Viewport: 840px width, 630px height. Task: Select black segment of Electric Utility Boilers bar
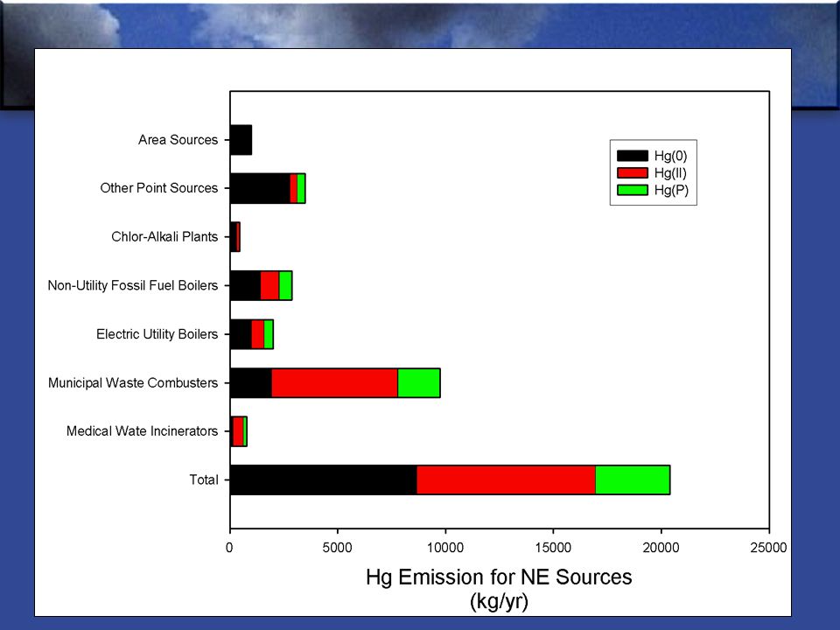tap(241, 334)
